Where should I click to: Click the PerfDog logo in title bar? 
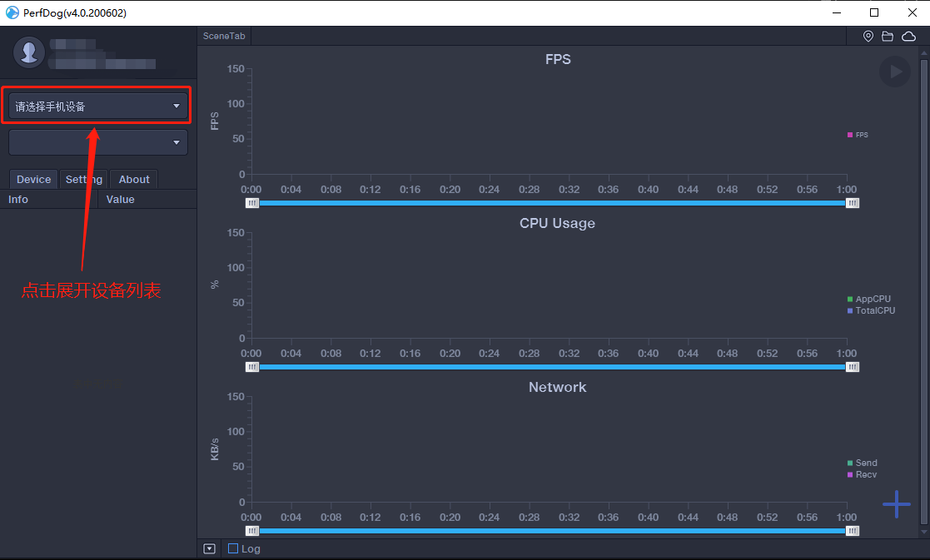tap(12, 12)
